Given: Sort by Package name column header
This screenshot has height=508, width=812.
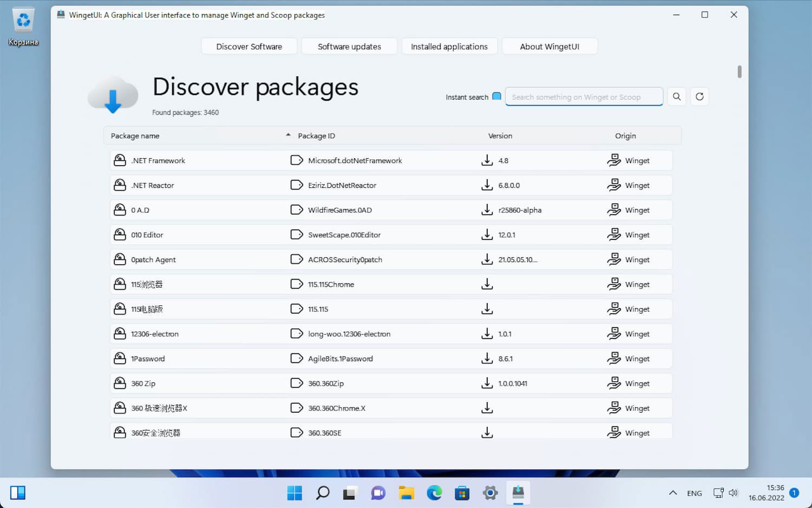Looking at the screenshot, I should point(135,136).
